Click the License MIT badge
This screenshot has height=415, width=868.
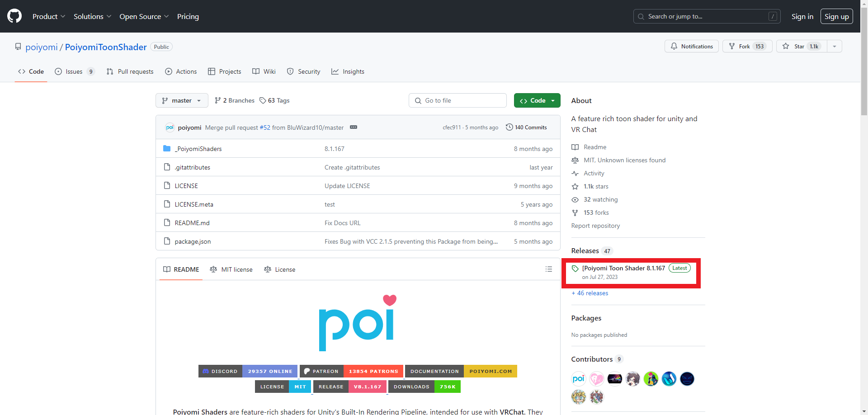[x=283, y=387]
